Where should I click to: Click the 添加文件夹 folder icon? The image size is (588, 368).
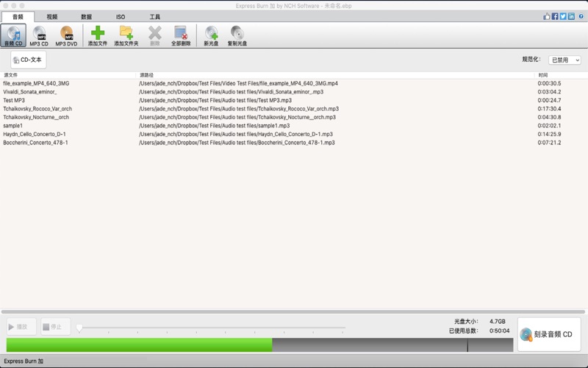[126, 32]
